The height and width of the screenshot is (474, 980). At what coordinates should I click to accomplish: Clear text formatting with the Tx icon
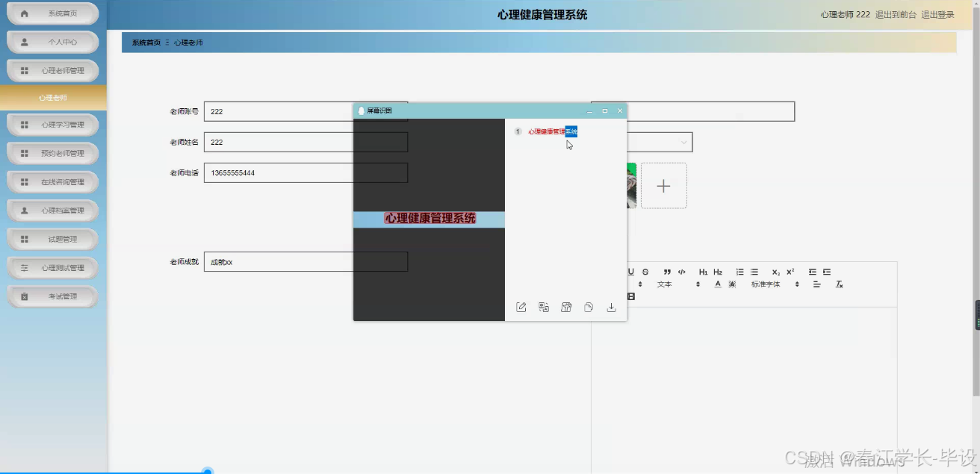coord(839,284)
